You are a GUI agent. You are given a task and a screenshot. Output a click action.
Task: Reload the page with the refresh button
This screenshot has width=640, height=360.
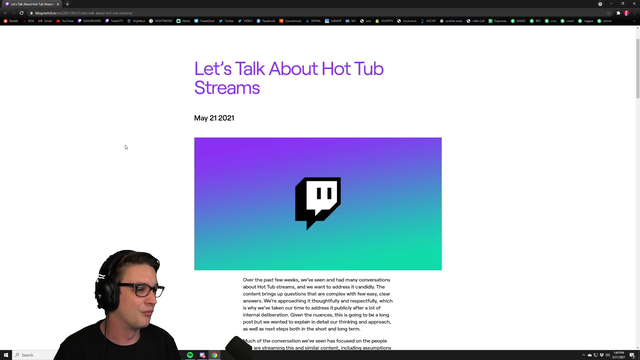point(22,13)
